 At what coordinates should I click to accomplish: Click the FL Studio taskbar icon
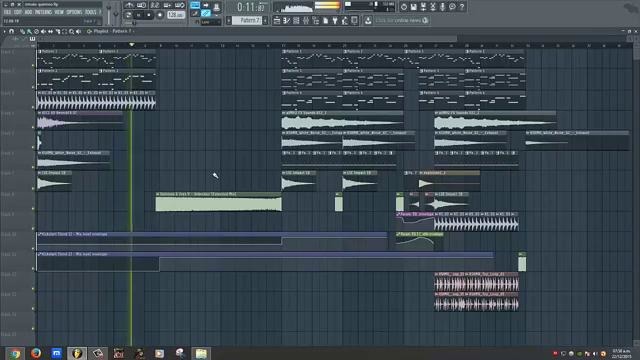(x=77, y=353)
